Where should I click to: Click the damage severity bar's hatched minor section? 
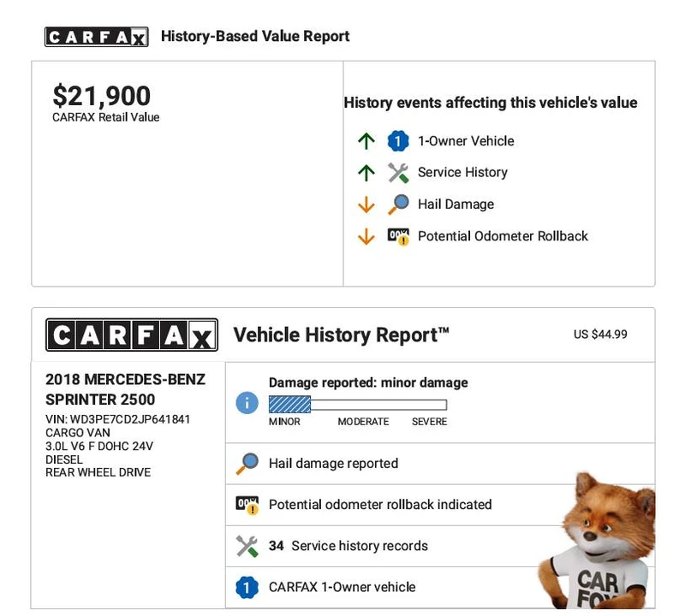(289, 405)
